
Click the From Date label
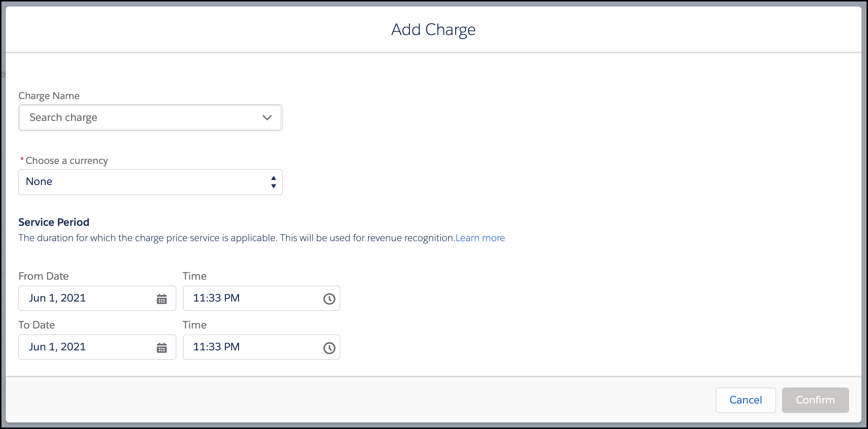point(43,276)
